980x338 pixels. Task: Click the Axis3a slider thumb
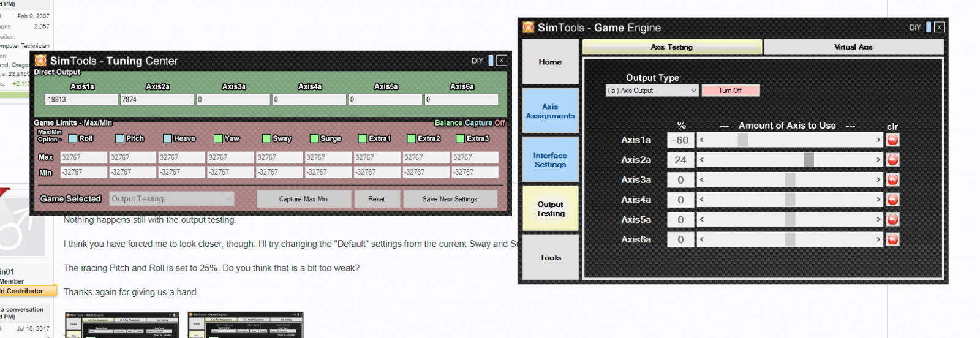(790, 179)
